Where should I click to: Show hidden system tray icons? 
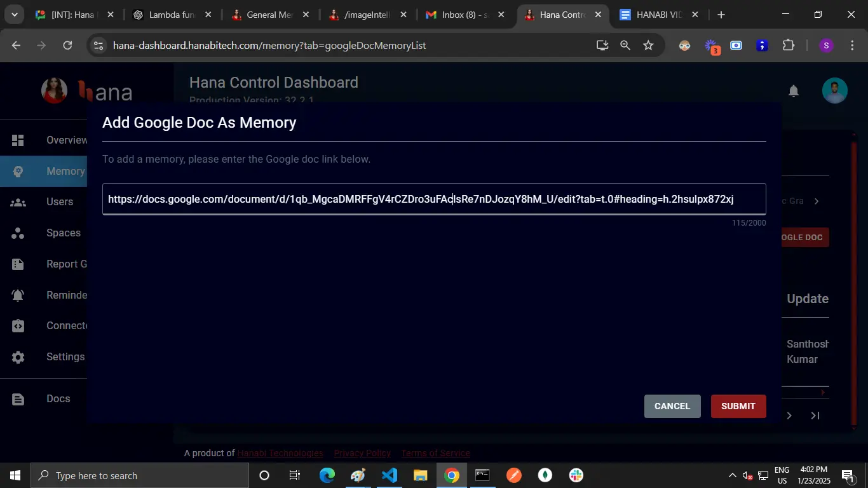click(731, 475)
